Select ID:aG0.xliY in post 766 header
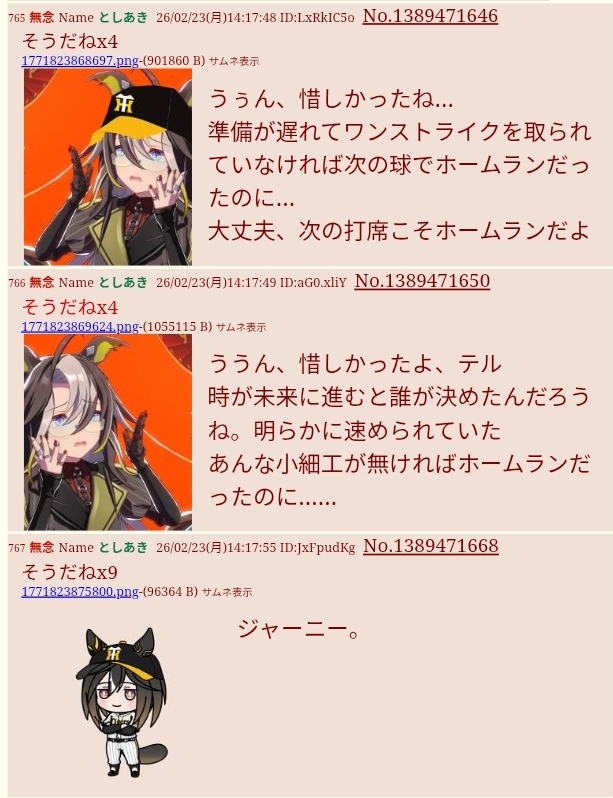The height and width of the screenshot is (798, 613). (x=313, y=282)
